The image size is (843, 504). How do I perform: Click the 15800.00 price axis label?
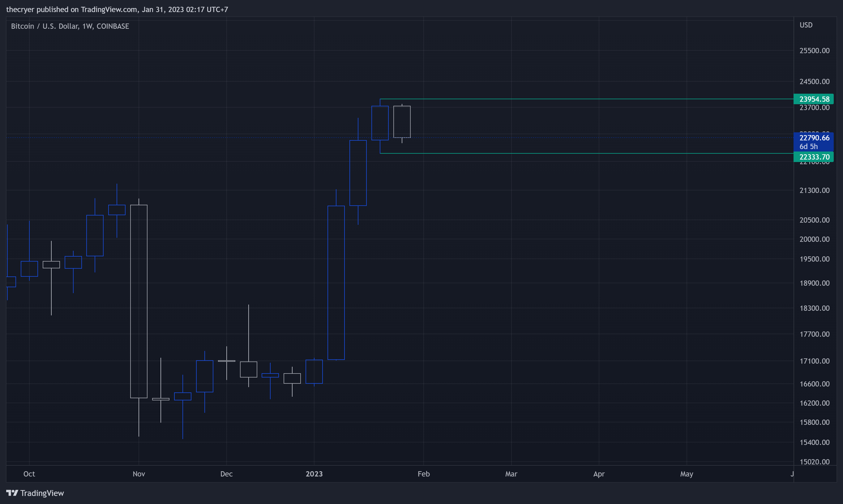coord(815,422)
